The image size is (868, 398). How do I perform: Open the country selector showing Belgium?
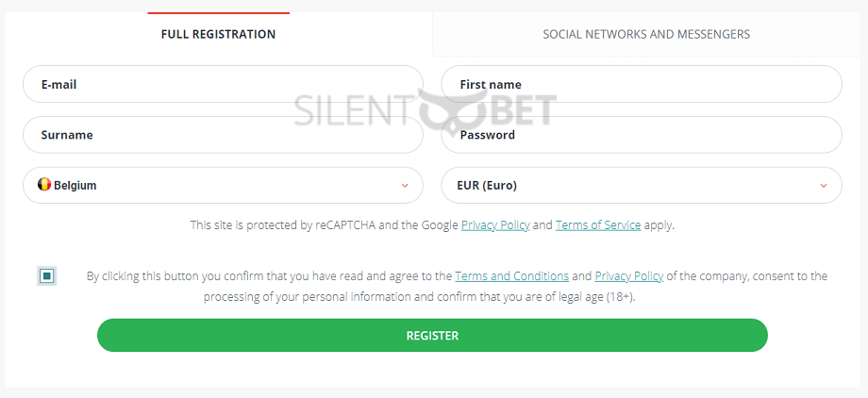coord(223,186)
